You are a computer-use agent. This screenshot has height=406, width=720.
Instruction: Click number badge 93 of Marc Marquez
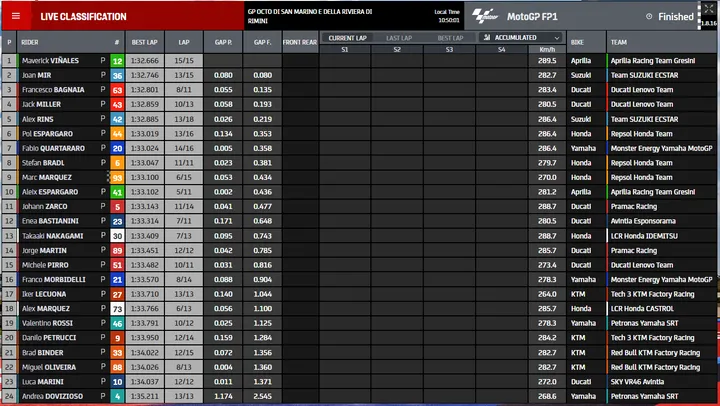click(117, 177)
